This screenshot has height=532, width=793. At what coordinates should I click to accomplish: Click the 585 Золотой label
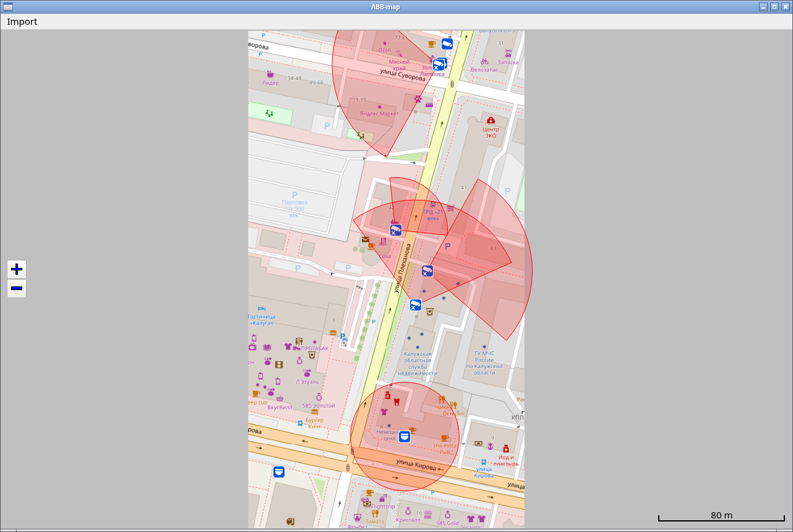(319, 406)
